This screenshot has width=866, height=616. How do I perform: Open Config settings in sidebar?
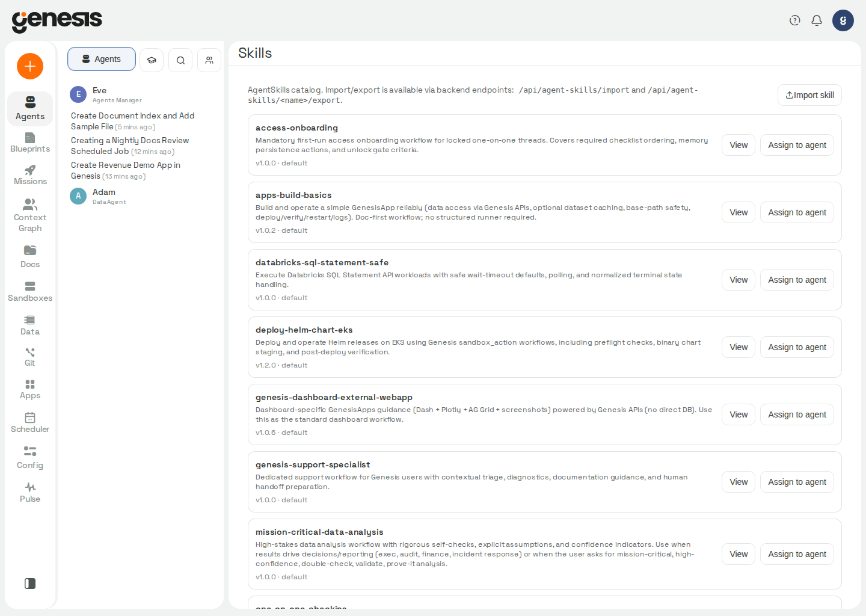pyautogui.click(x=30, y=458)
